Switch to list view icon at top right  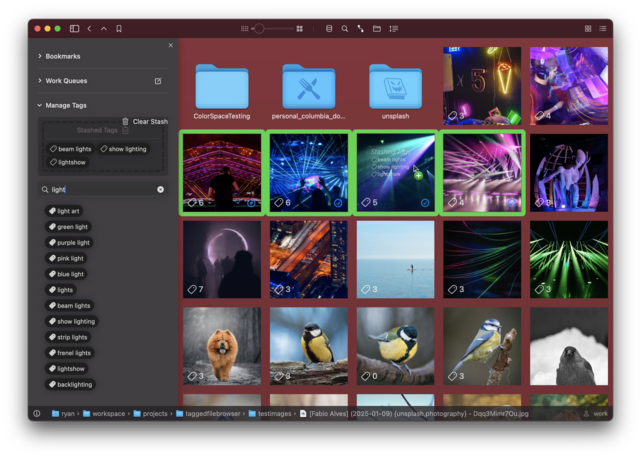point(603,29)
